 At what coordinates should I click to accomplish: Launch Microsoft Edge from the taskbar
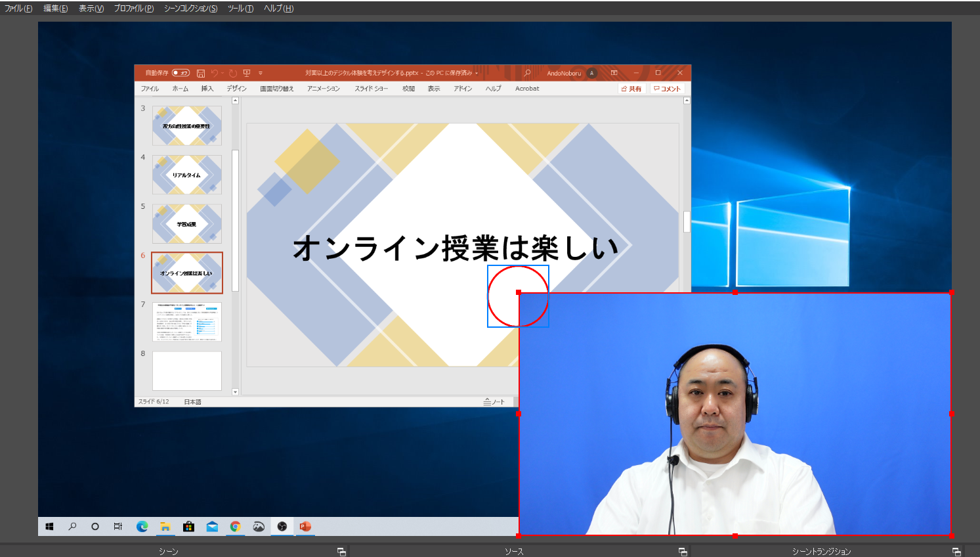coord(142,527)
